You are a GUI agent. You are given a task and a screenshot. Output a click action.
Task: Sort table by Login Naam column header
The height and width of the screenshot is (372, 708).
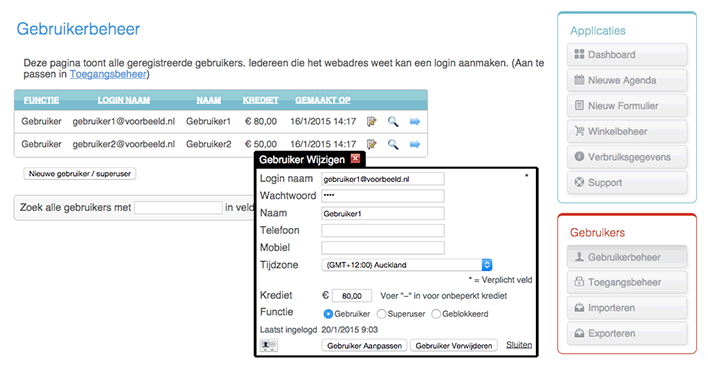coord(124,100)
